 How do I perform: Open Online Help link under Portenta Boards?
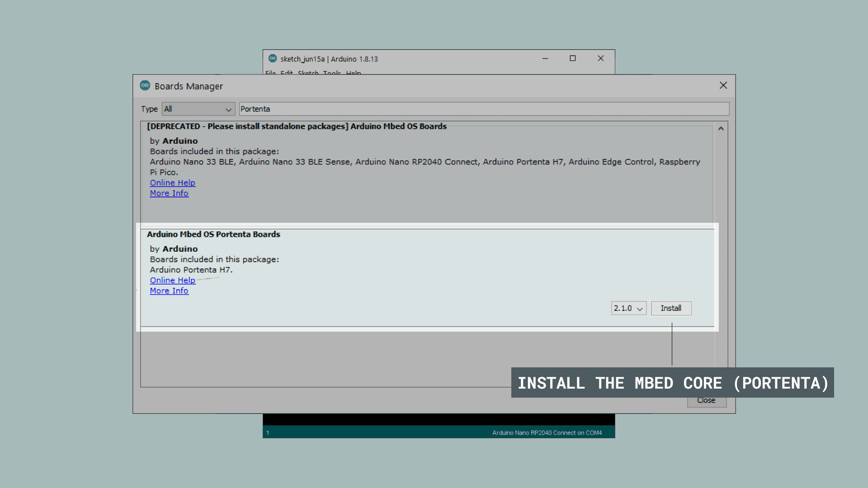[x=173, y=280]
